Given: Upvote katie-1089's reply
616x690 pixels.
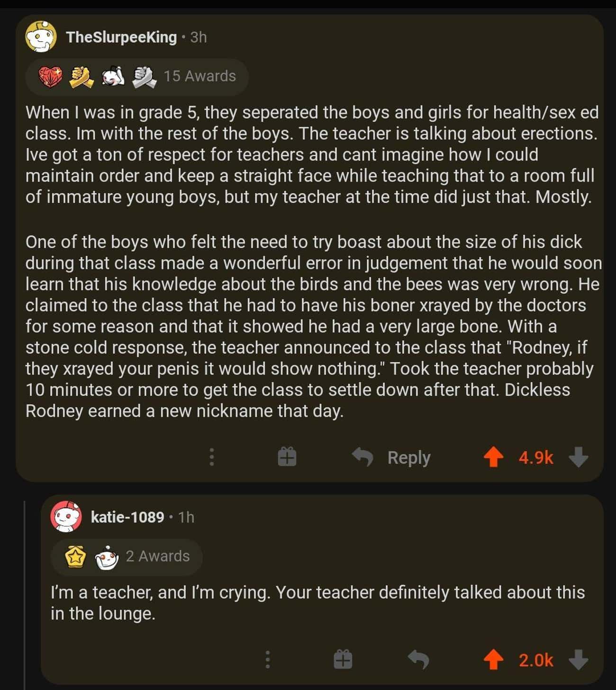Looking at the screenshot, I should [493, 660].
